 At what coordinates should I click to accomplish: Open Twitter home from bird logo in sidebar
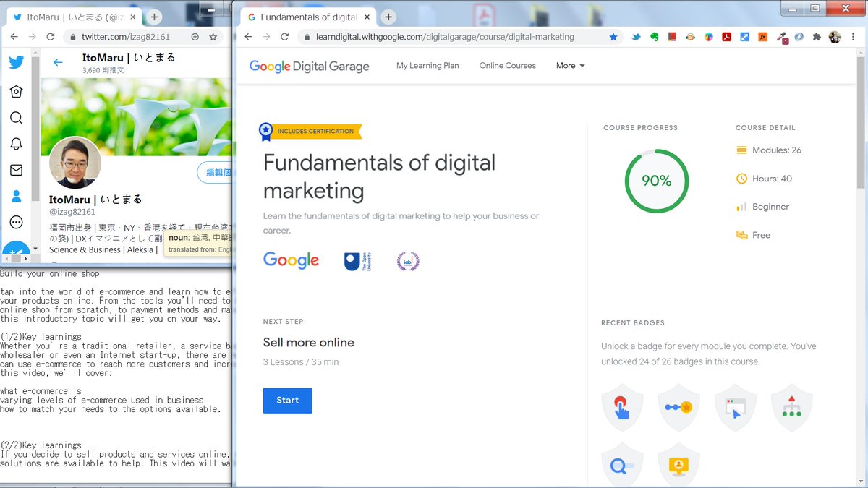pyautogui.click(x=16, y=63)
